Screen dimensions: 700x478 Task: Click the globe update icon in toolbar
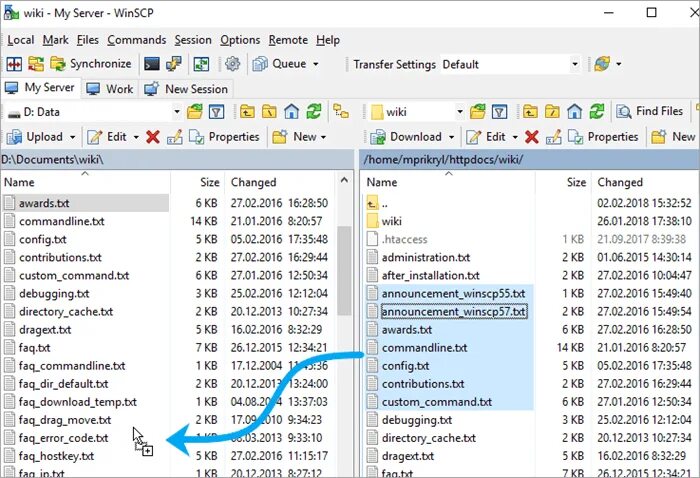(x=602, y=64)
